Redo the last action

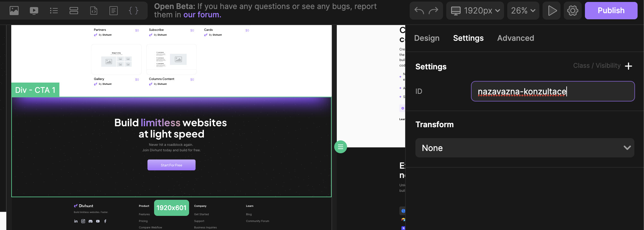(x=433, y=11)
